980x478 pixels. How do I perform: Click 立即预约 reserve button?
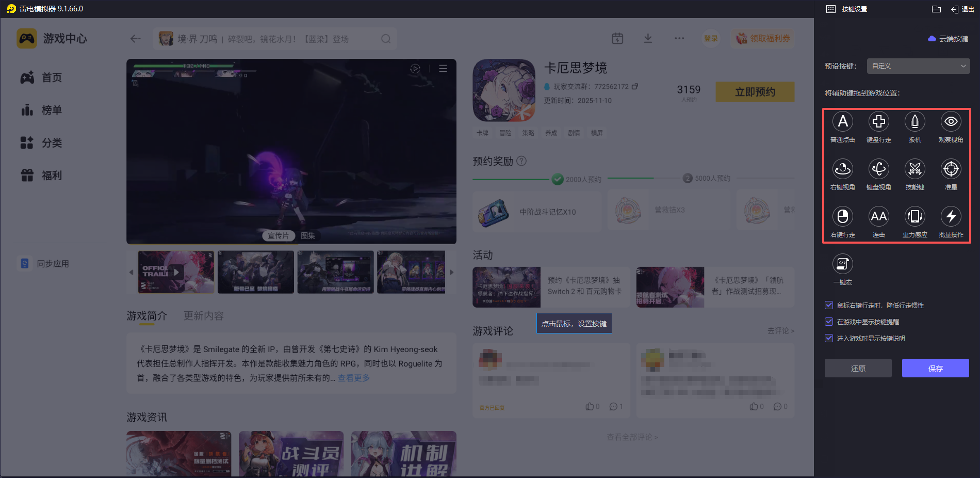coord(755,92)
